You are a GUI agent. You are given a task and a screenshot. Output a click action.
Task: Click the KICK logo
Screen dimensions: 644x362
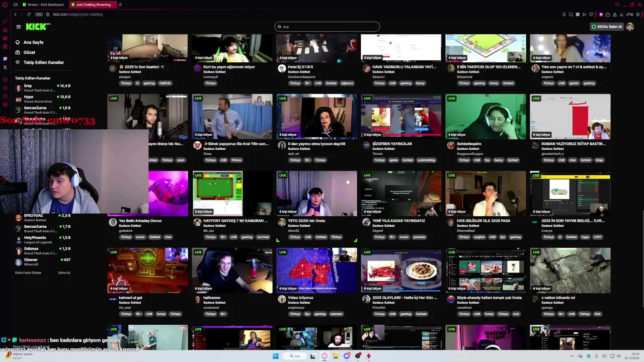point(38,27)
